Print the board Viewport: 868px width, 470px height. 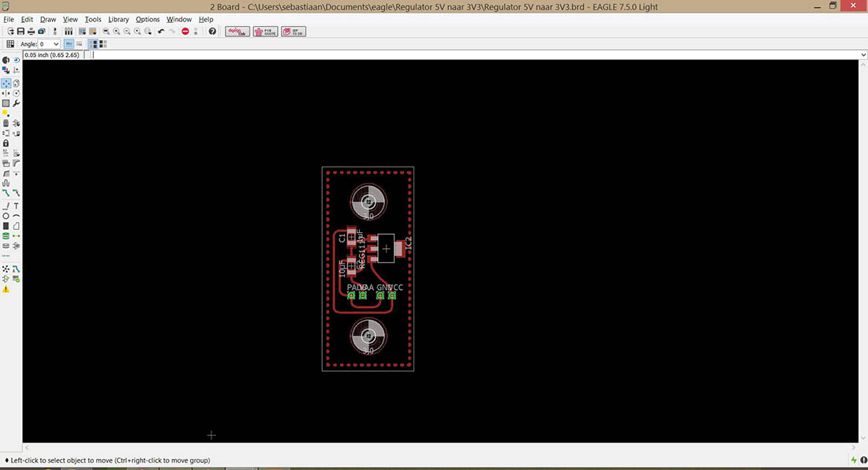(31, 32)
